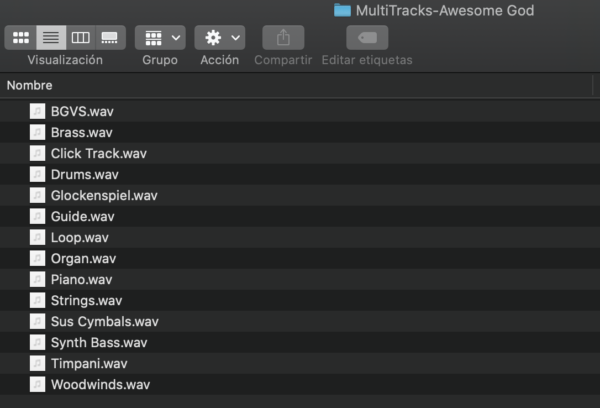
Task: Switch to gallery view mode
Action: coord(110,38)
